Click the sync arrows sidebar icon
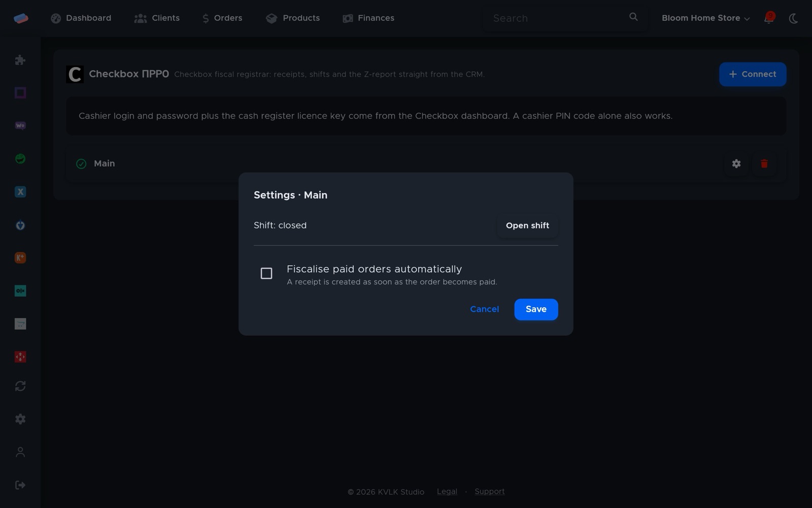 pyautogui.click(x=20, y=386)
